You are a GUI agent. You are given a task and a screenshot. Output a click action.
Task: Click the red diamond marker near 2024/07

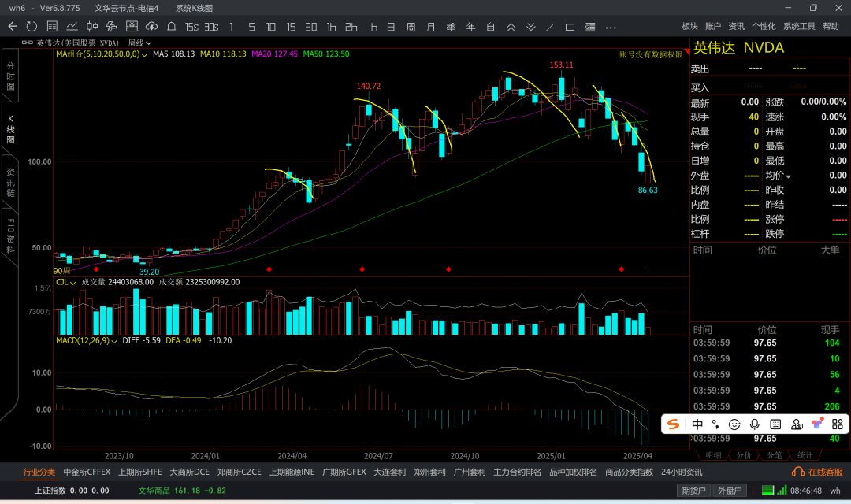(x=362, y=269)
